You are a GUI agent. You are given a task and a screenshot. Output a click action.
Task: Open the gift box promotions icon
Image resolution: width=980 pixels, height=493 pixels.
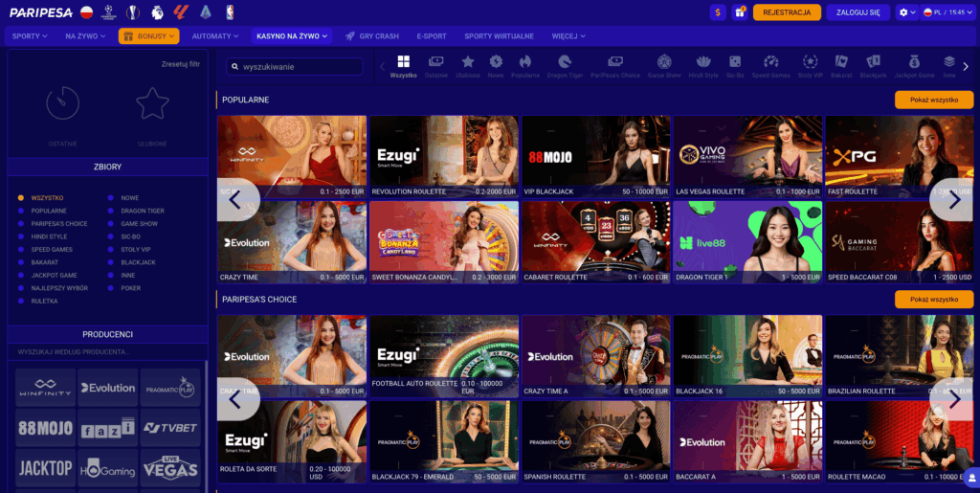coord(740,12)
